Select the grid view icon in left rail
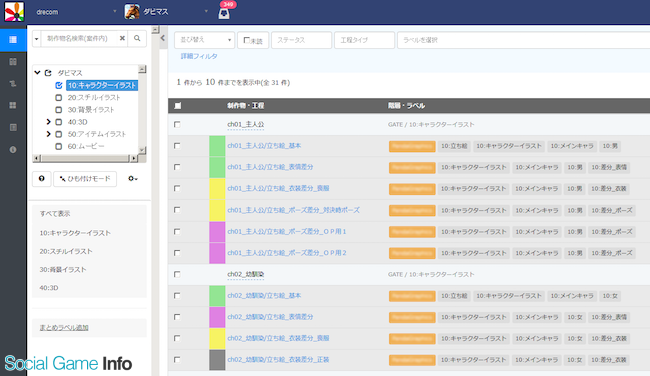Viewport: 650px width, 376px height. (x=13, y=105)
